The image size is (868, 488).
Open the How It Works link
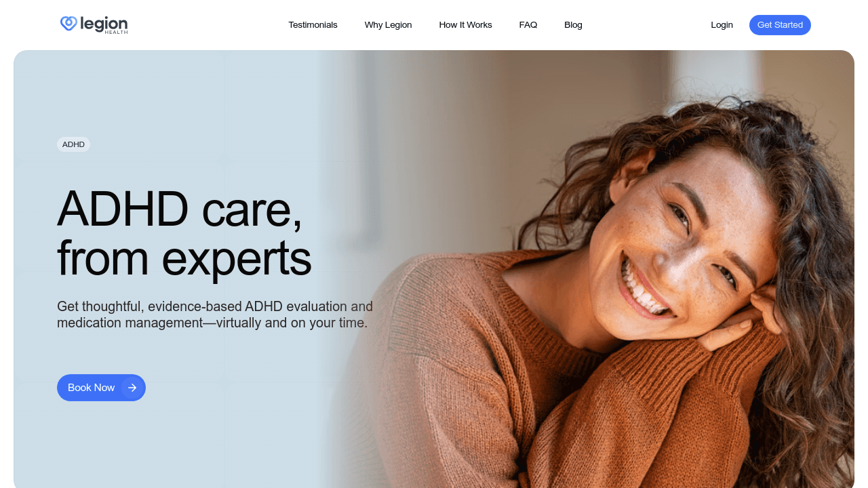pyautogui.click(x=465, y=25)
